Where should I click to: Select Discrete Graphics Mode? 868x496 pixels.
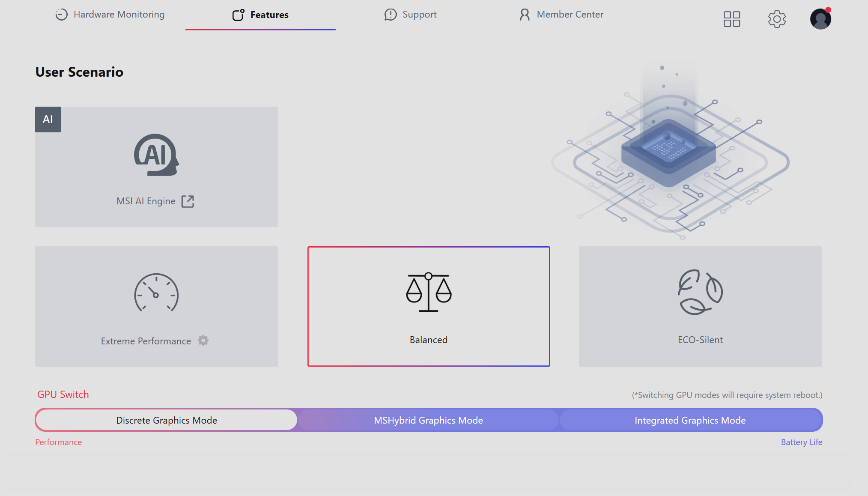click(167, 420)
